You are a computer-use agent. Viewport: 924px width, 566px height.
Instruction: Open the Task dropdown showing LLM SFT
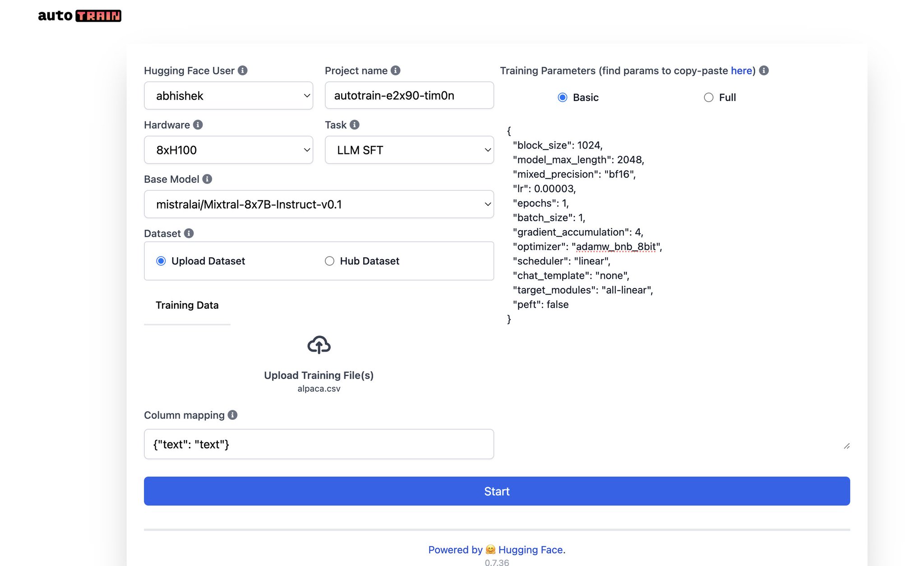click(409, 150)
